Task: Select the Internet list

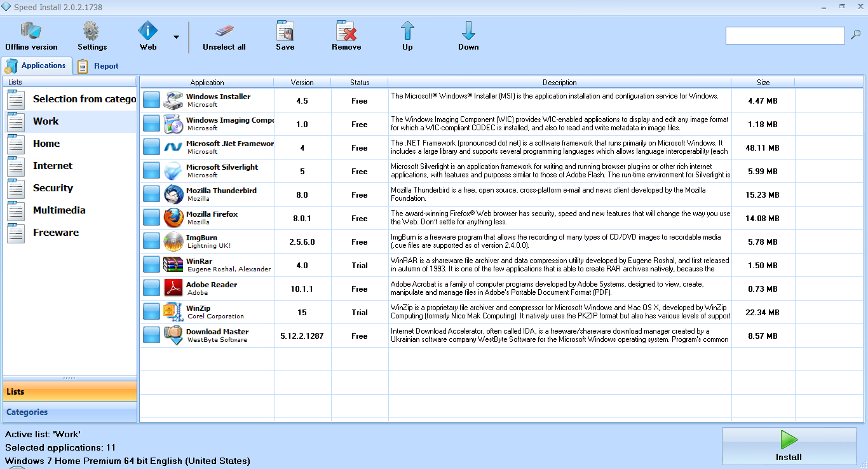Action: click(70, 166)
